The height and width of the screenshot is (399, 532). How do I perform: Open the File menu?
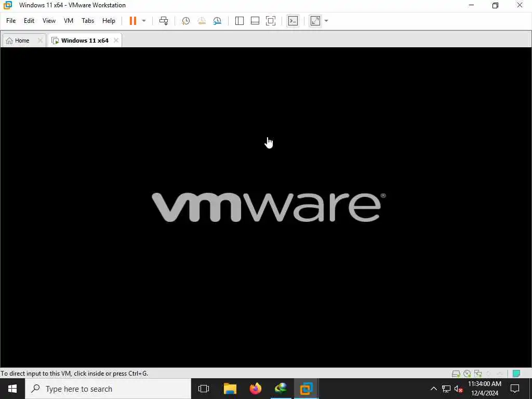(x=11, y=21)
